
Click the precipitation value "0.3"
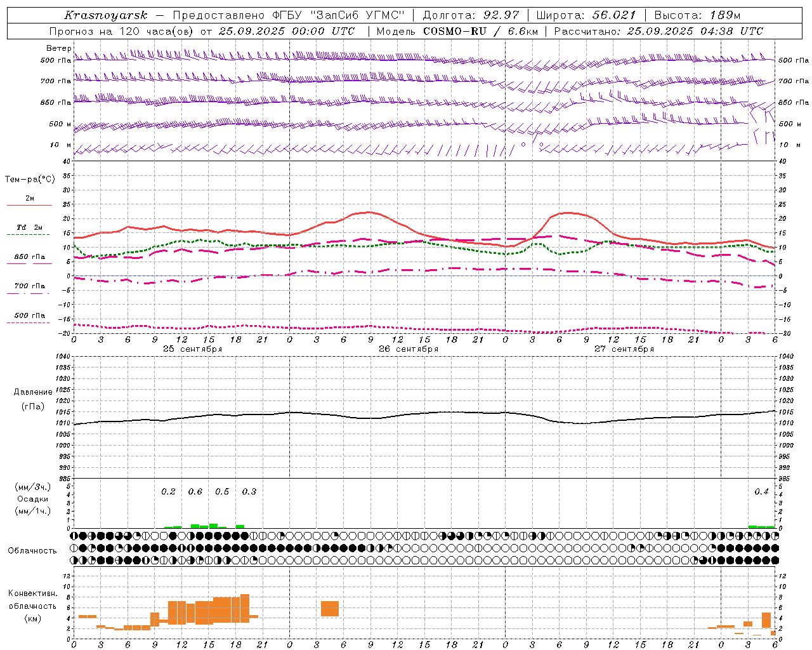[249, 492]
